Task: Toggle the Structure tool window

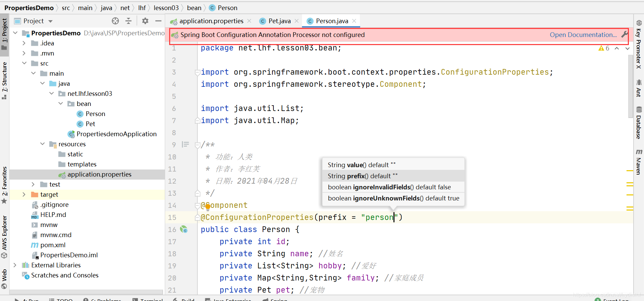Action: coord(4,80)
